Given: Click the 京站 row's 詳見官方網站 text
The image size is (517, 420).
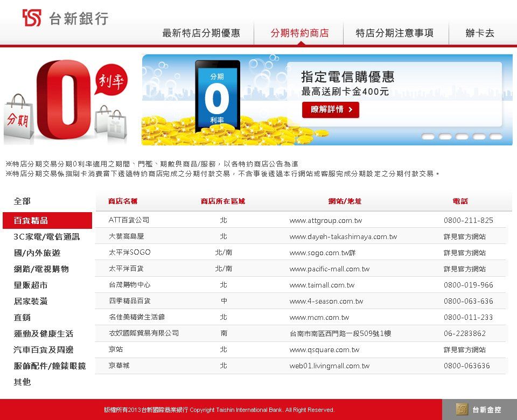Looking at the screenshot, I should click(465, 350).
